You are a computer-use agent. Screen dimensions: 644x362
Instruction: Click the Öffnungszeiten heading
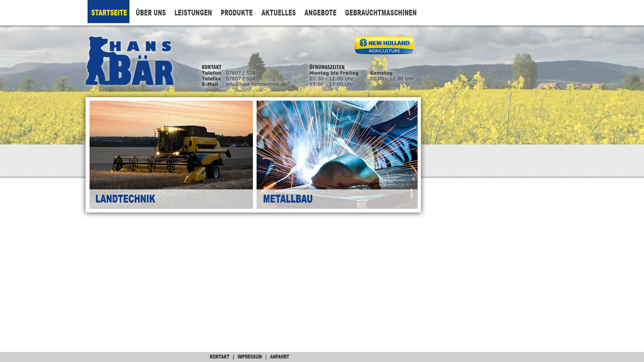tap(327, 67)
